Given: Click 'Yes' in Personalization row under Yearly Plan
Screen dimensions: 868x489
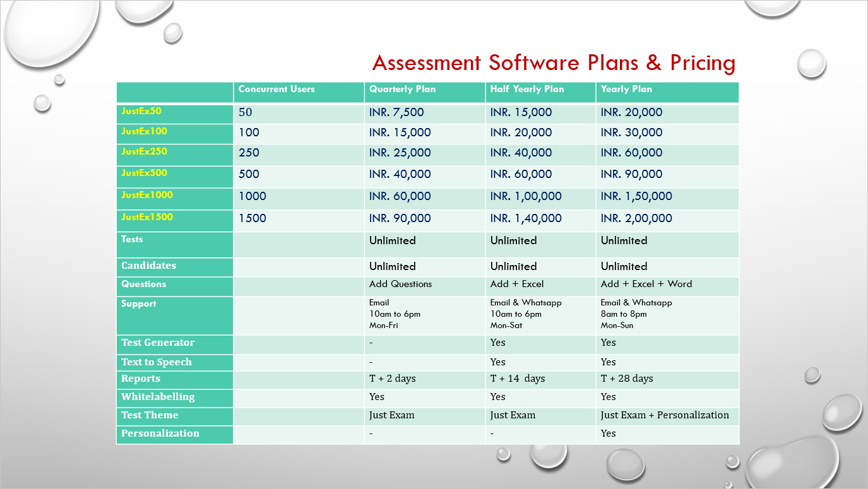Looking at the screenshot, I should click(x=609, y=433).
